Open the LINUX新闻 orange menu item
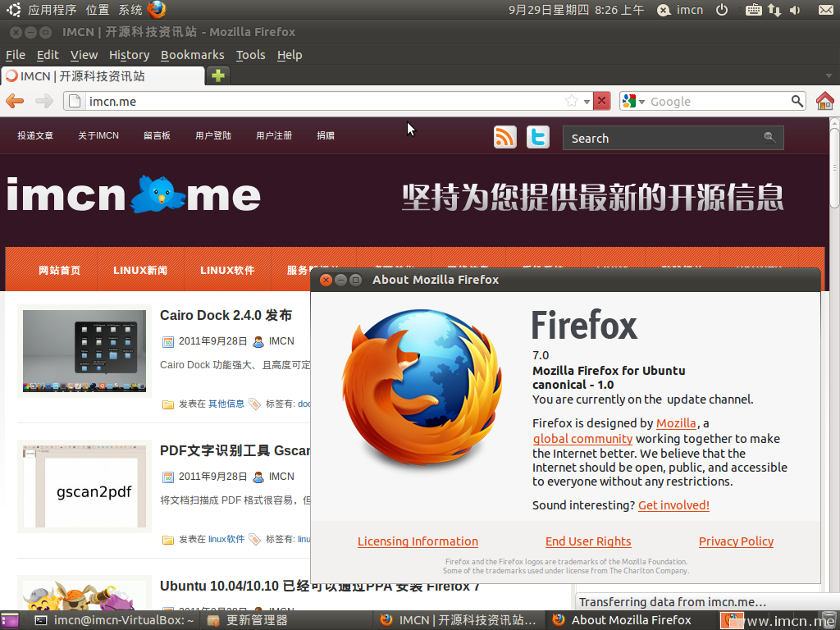The height and width of the screenshot is (630, 840). [x=140, y=270]
